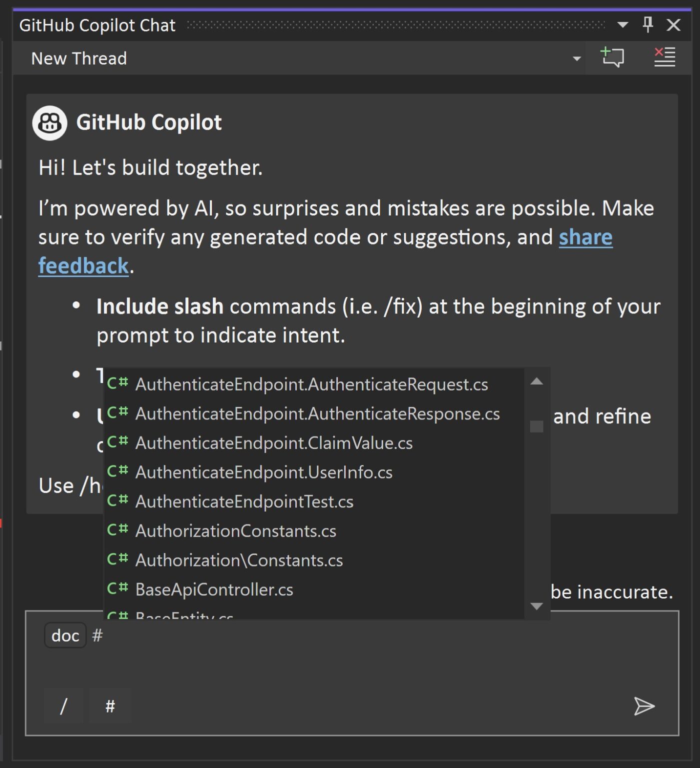Select Authorization\Constants.cs from the list

click(x=239, y=560)
